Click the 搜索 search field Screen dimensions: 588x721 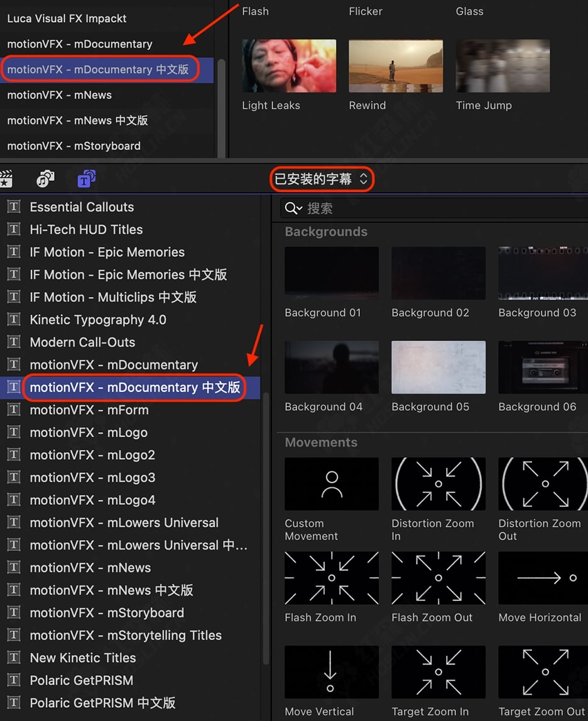click(x=434, y=209)
